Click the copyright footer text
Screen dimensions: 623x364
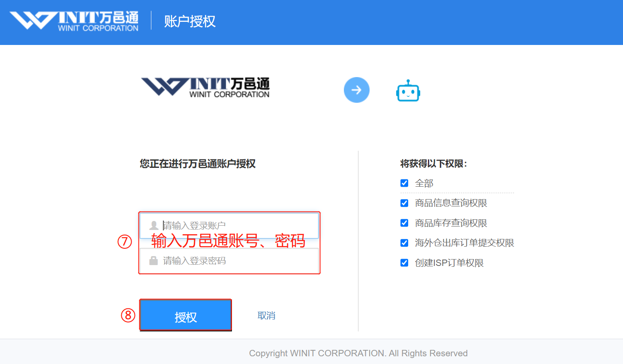coord(358,353)
